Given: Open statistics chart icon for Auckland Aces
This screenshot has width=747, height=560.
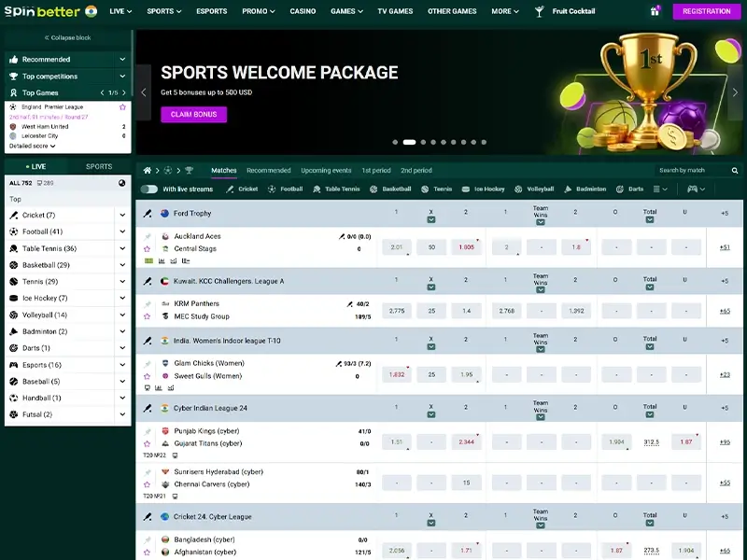Looking at the screenshot, I should (x=162, y=261).
